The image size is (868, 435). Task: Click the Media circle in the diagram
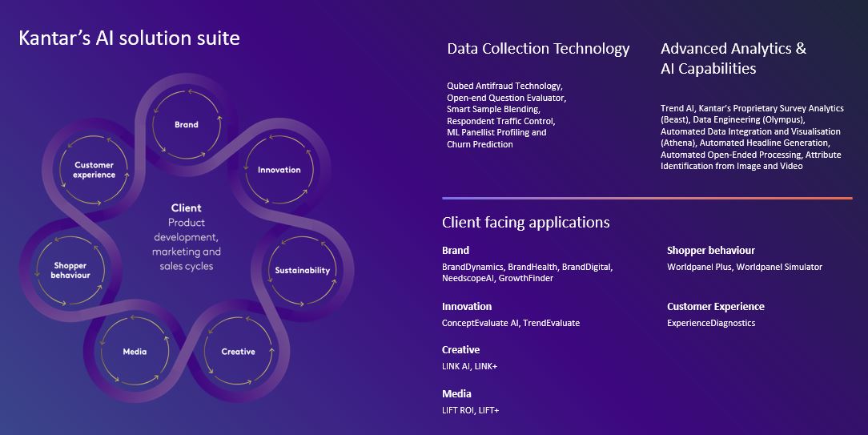coord(135,352)
